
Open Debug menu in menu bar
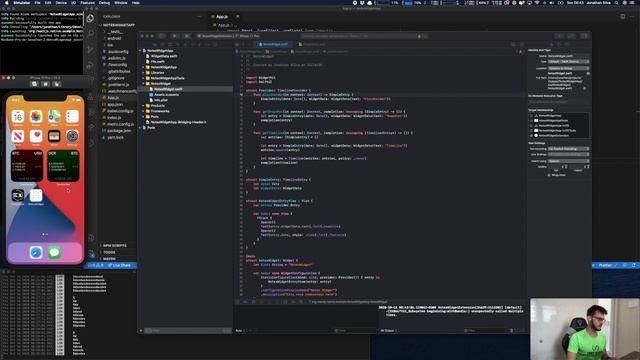104,2
